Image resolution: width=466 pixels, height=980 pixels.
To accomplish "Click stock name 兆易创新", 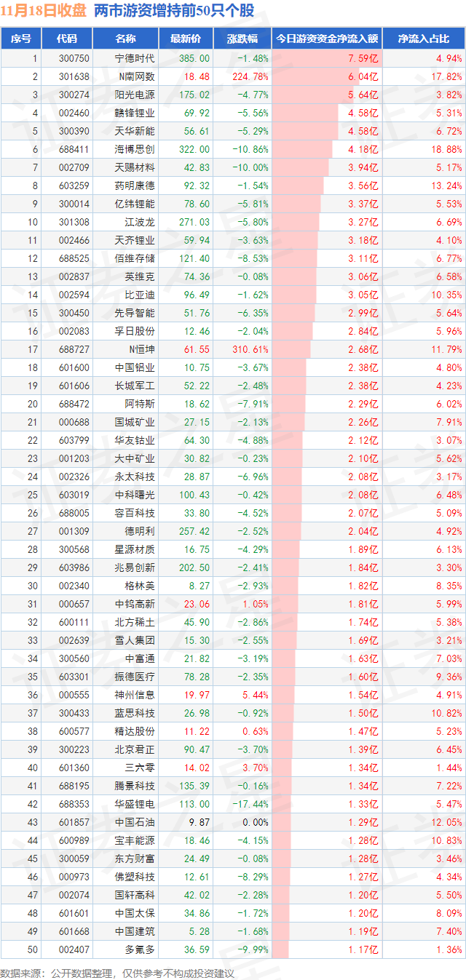I will coord(135,567).
